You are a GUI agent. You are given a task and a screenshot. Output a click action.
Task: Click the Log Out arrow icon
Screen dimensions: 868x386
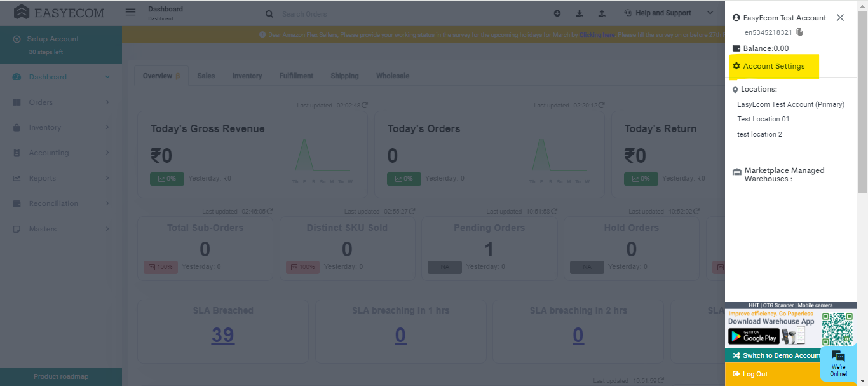[736, 374]
